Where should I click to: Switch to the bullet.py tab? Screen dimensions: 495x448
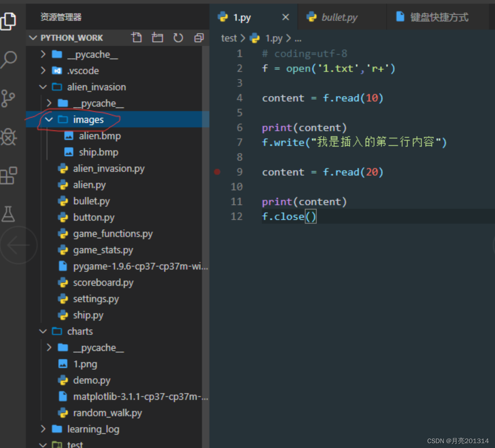[x=342, y=17]
